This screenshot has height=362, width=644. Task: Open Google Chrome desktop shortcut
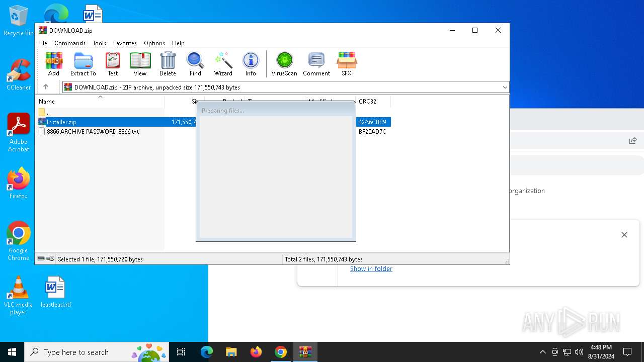(19, 241)
